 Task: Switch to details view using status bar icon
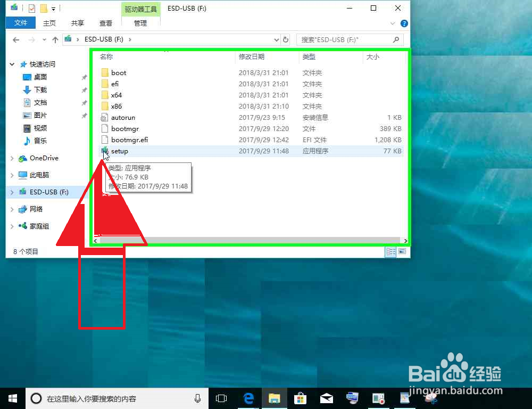[x=390, y=251]
